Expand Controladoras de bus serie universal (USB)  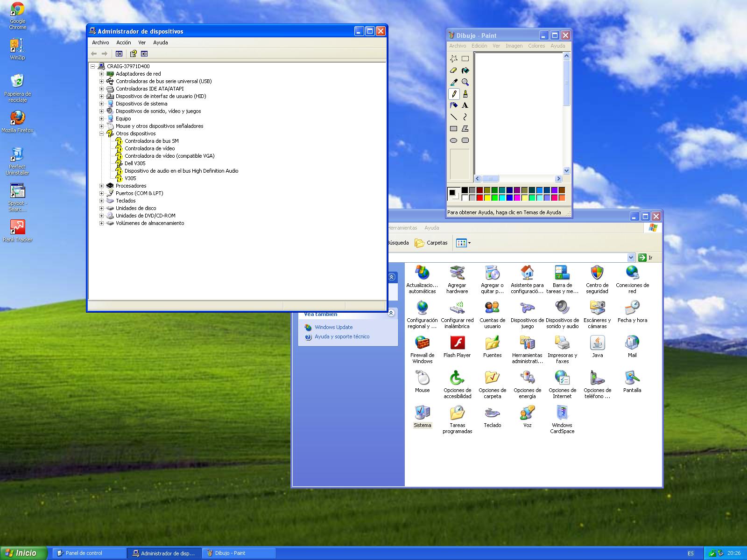(x=101, y=81)
